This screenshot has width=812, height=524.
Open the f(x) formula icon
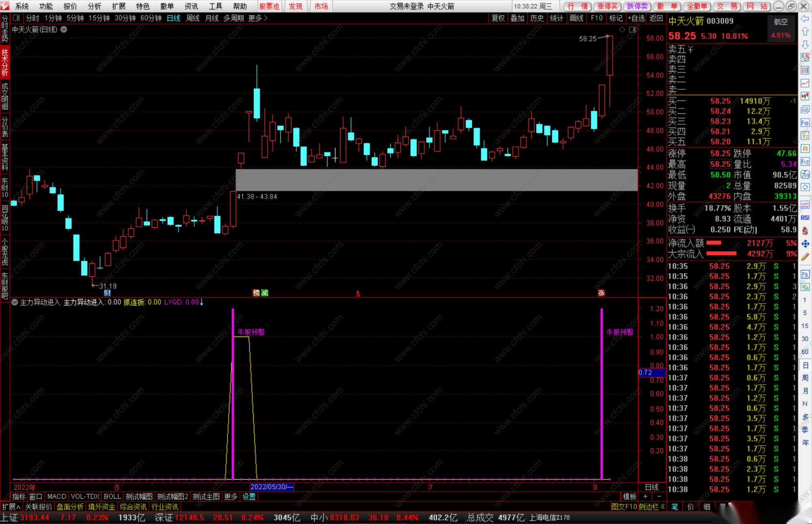pyautogui.click(x=805, y=175)
